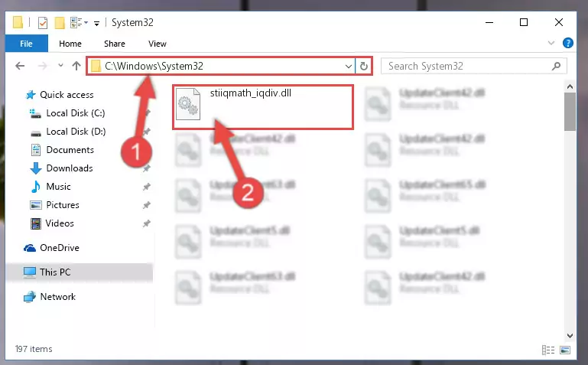Viewport: 588px width, 365px height.
Task: Click into the Search System32 field
Action: (469, 67)
